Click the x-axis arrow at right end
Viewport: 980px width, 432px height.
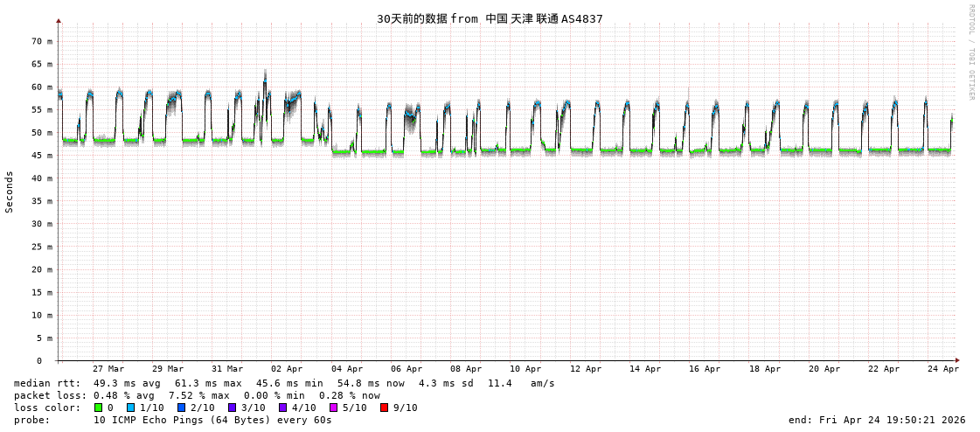click(957, 360)
